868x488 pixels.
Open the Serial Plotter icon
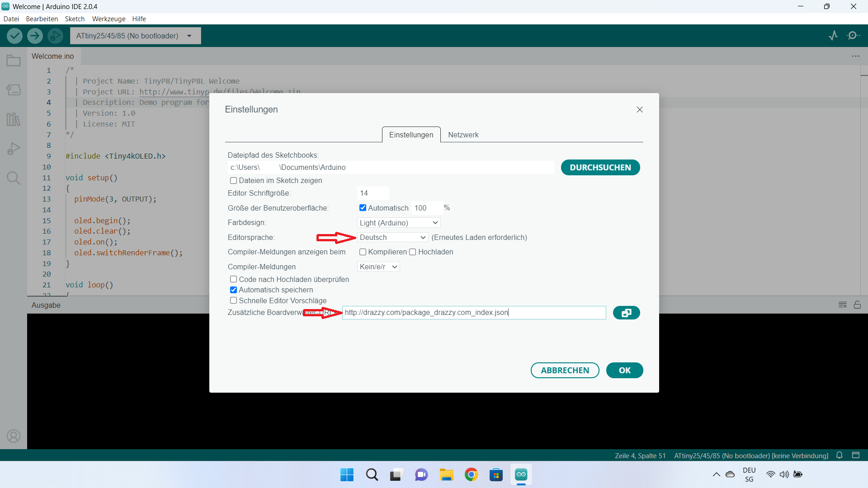(833, 36)
